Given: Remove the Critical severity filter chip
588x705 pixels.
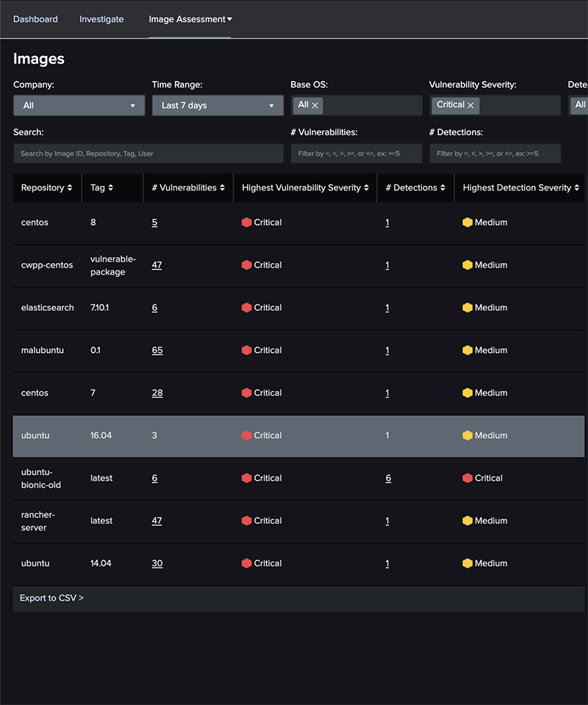Looking at the screenshot, I should coord(470,106).
